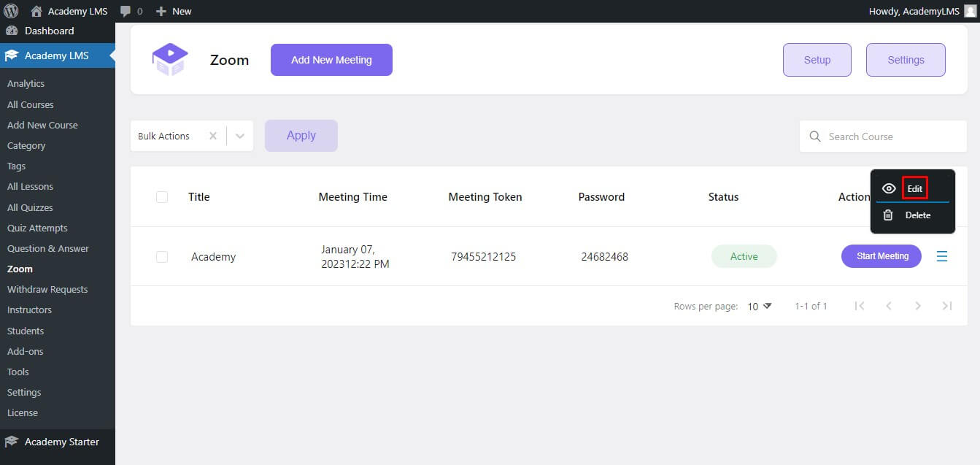Click the previous page arrow in pagination
Viewport: 980px width, 465px height.
click(x=889, y=306)
